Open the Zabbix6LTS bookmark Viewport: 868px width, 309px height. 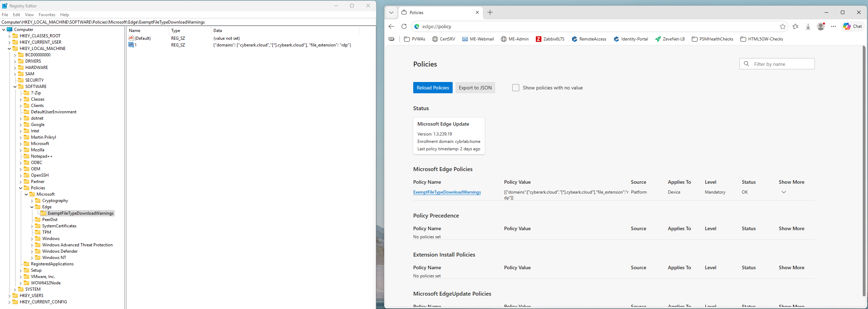pos(550,39)
